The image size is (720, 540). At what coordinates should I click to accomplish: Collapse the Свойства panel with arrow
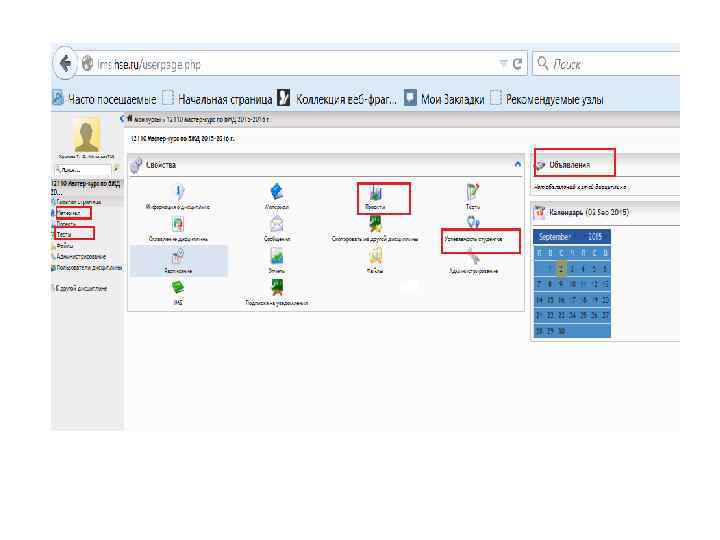(x=518, y=164)
